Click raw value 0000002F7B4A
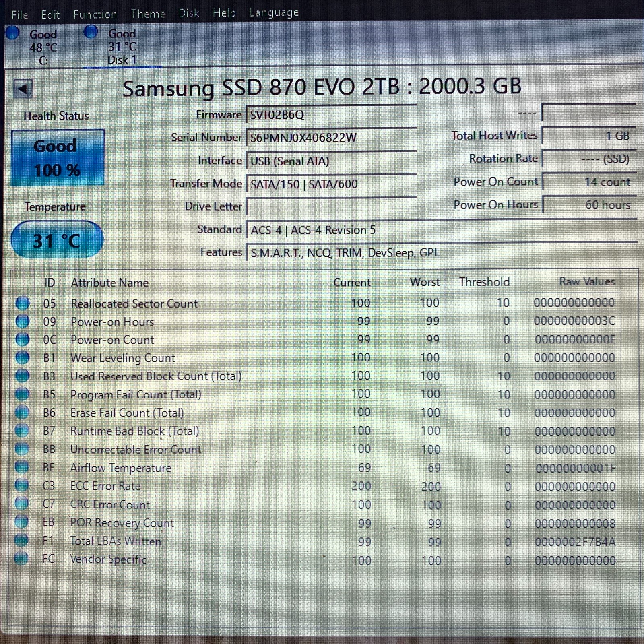644x644 pixels. (x=575, y=542)
